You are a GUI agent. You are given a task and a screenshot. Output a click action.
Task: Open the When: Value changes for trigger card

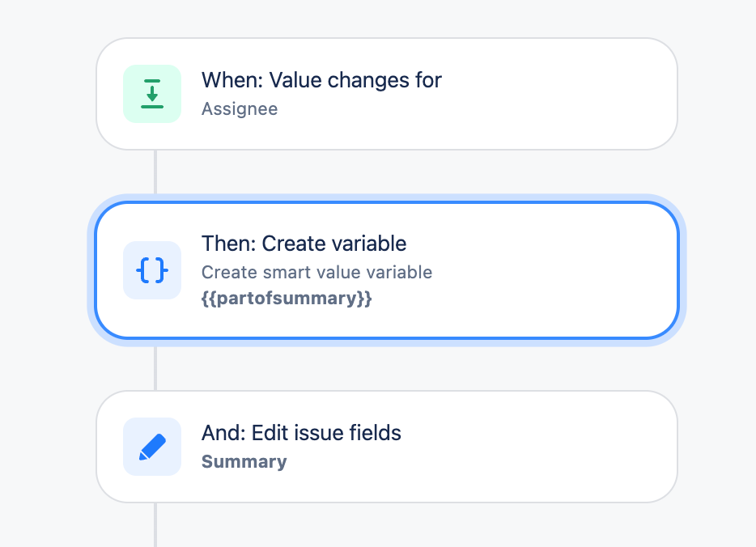point(387,94)
